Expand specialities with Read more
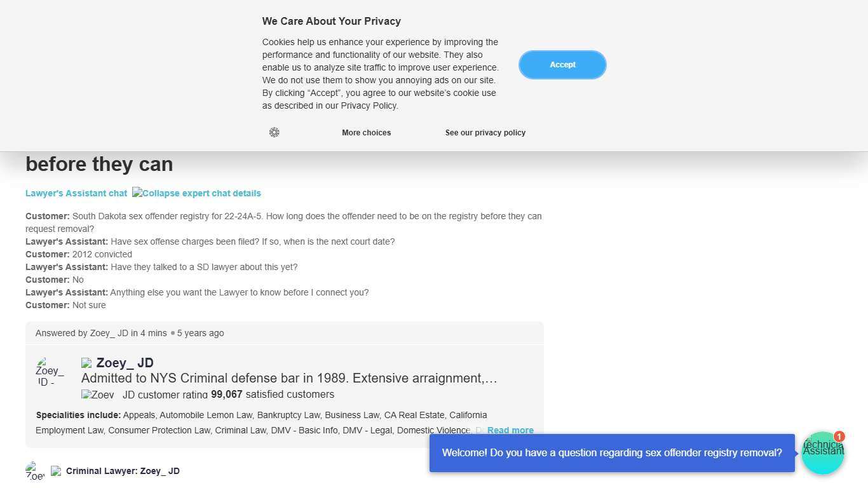Image resolution: width=868 pixels, height=488 pixels. tap(510, 430)
